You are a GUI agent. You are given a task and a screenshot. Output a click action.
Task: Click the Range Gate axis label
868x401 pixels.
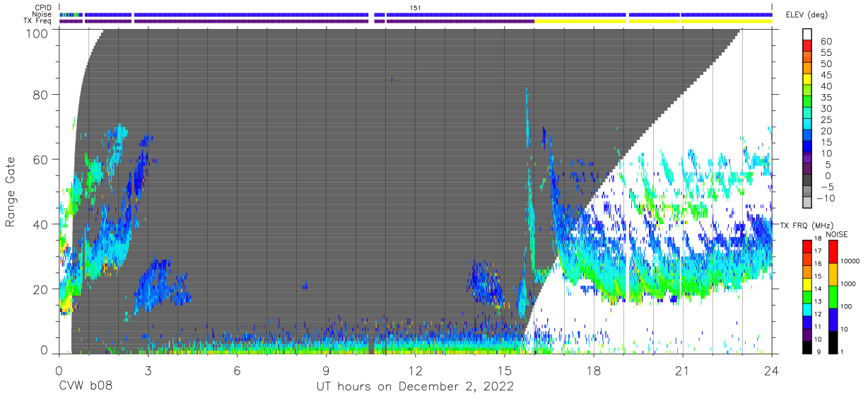(x=11, y=192)
